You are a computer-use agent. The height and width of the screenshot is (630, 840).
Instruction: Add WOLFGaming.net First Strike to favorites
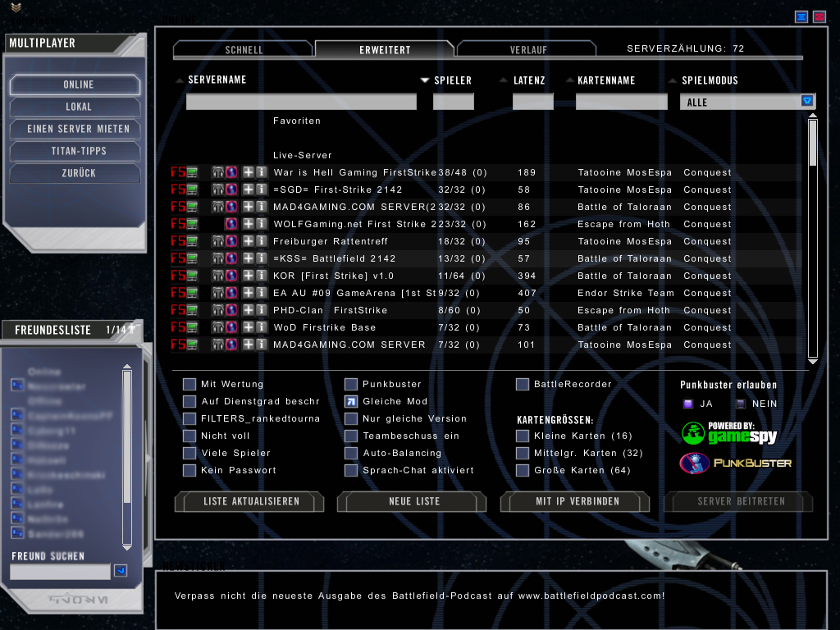click(x=249, y=224)
